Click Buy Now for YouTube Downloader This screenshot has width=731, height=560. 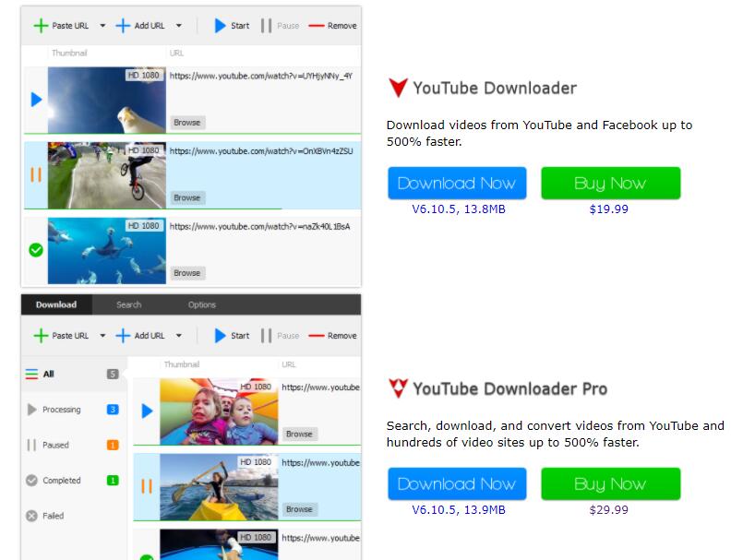coord(610,183)
